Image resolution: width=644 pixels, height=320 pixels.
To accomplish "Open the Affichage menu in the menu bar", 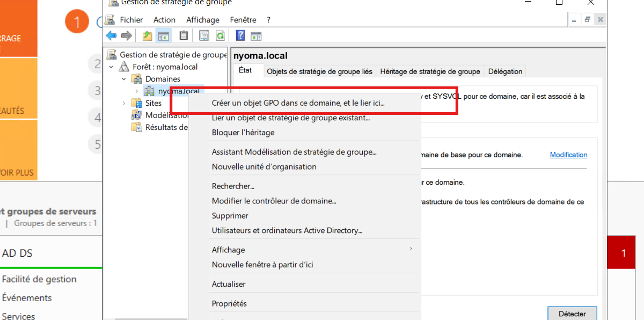I will 203,20.
